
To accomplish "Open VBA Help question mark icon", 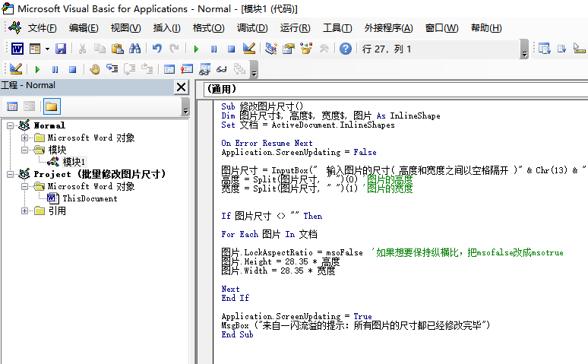I will (x=346, y=49).
